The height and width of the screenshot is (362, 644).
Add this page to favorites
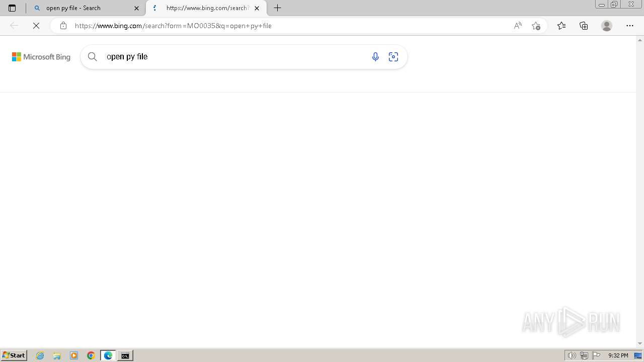pyautogui.click(x=536, y=26)
